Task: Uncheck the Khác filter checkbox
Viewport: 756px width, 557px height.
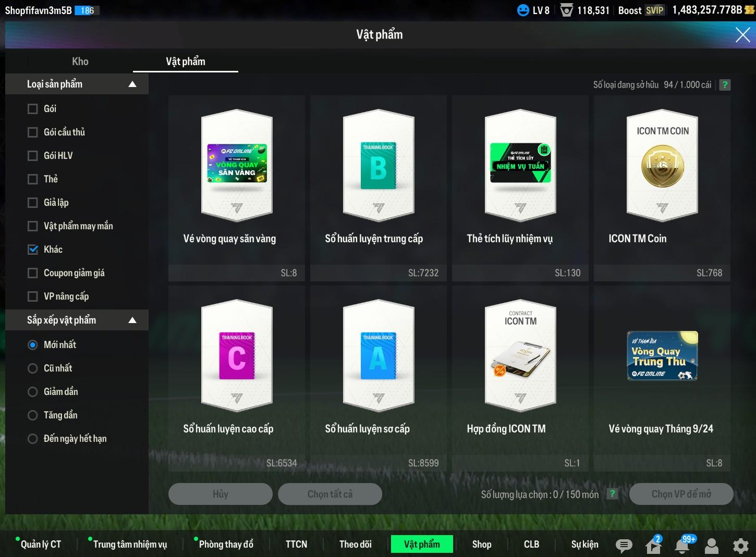Action: click(33, 250)
